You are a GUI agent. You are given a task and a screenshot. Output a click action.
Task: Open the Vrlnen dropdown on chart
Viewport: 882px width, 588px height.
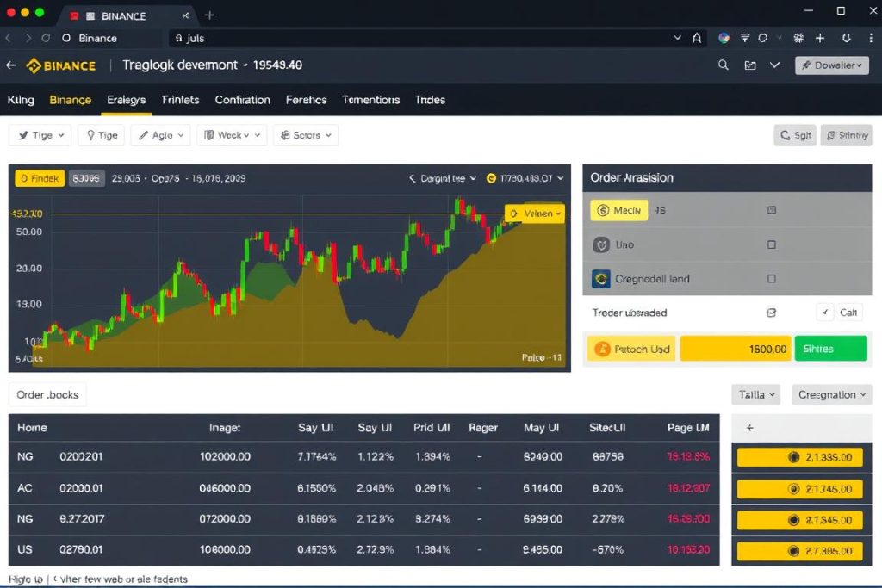coord(535,214)
